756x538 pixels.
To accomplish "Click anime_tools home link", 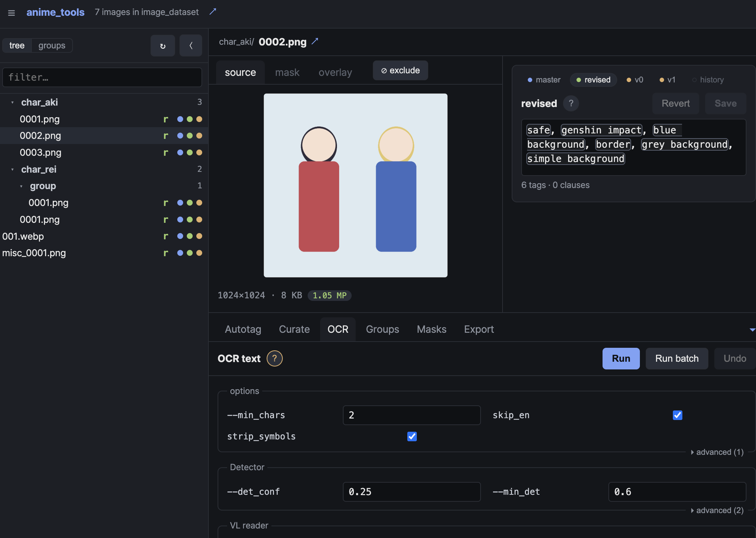I will click(55, 12).
